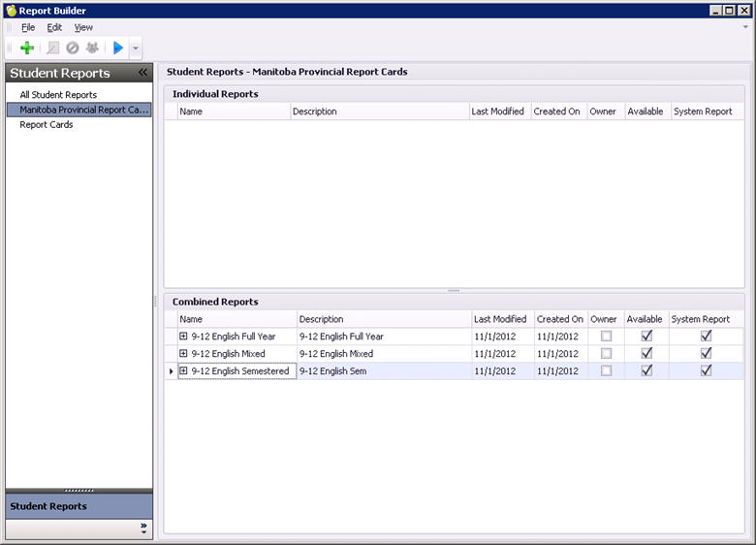Screen dimensions: 756x545
Task: Toggle Available checkbox for 9-12 English Mixed
Action: click(646, 354)
